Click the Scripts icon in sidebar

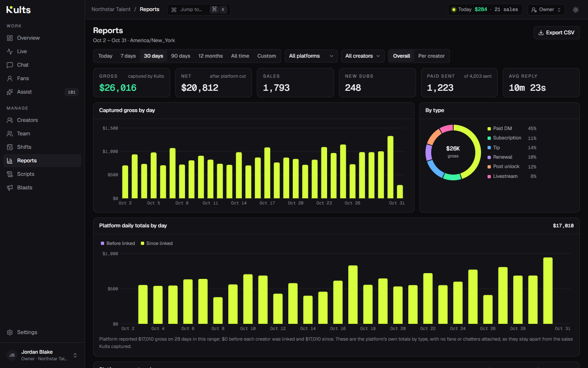tap(10, 174)
